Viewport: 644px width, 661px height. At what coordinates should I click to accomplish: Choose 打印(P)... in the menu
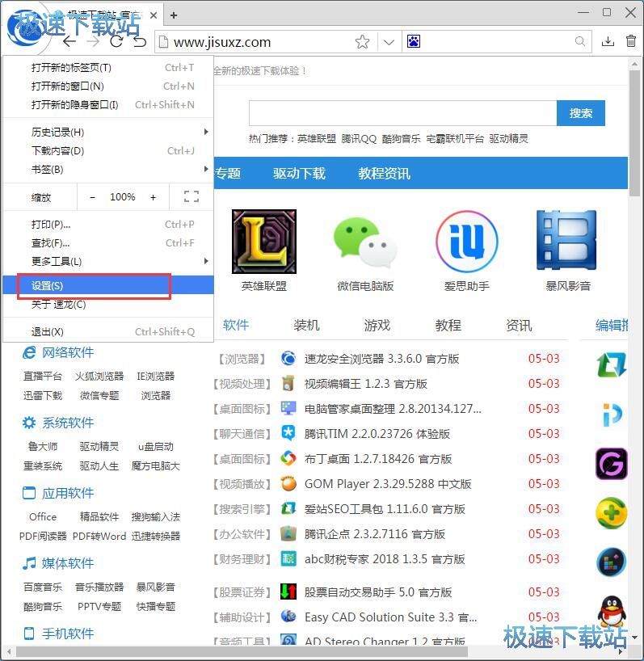click(108, 225)
